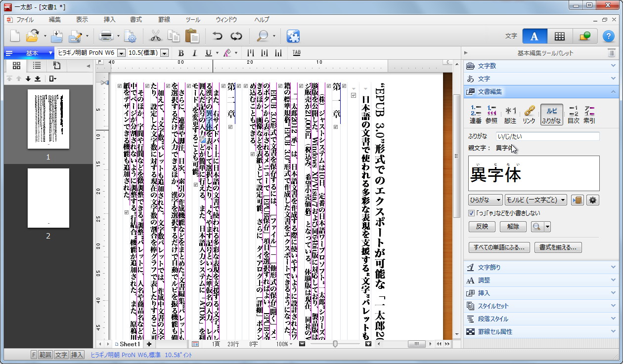
Task: Open the magnifier search tool
Action: (x=263, y=36)
